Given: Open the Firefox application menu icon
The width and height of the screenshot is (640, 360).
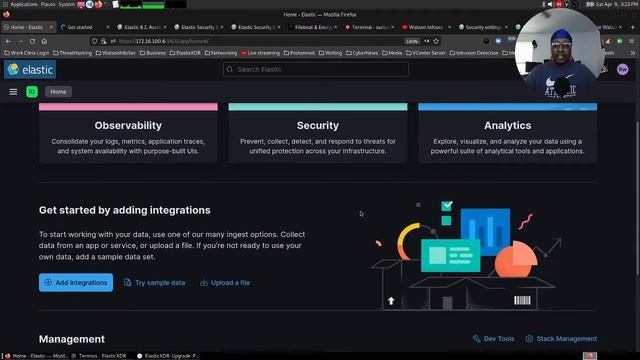Looking at the screenshot, I should [x=631, y=41].
